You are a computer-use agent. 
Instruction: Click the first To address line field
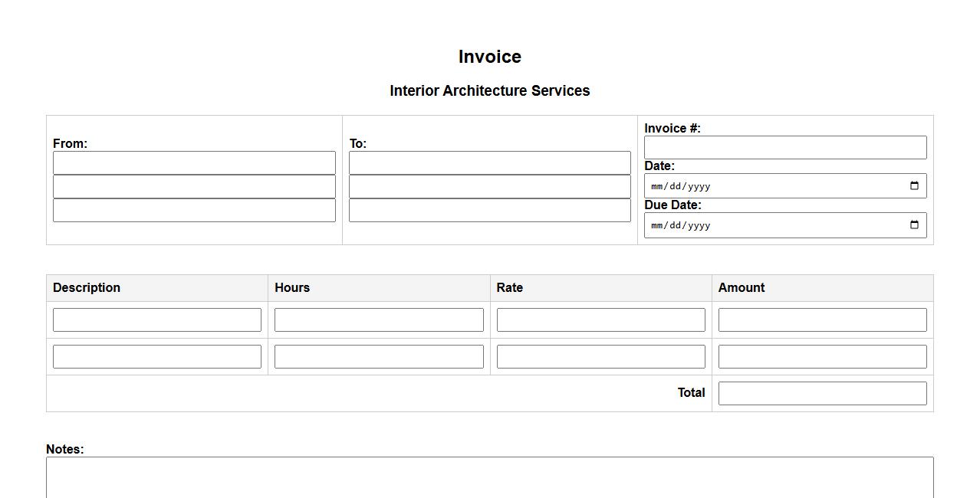489,162
